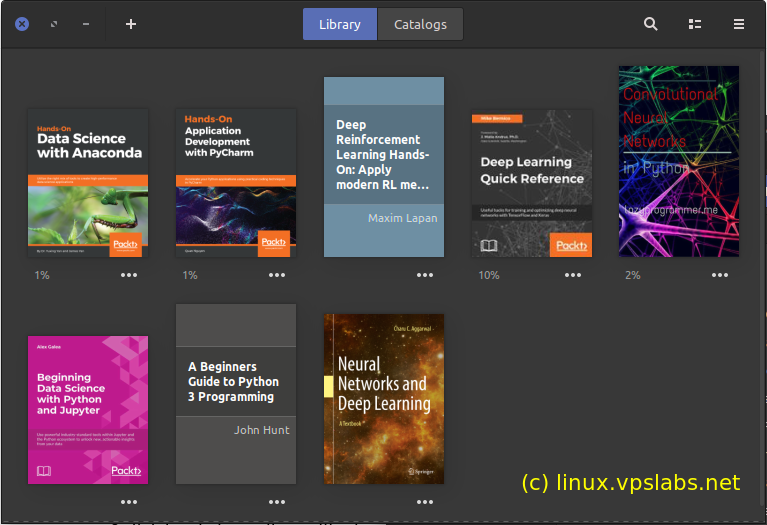Image resolution: width=767 pixels, height=525 pixels.
Task: Open the search magnifier icon
Action: (x=650, y=24)
